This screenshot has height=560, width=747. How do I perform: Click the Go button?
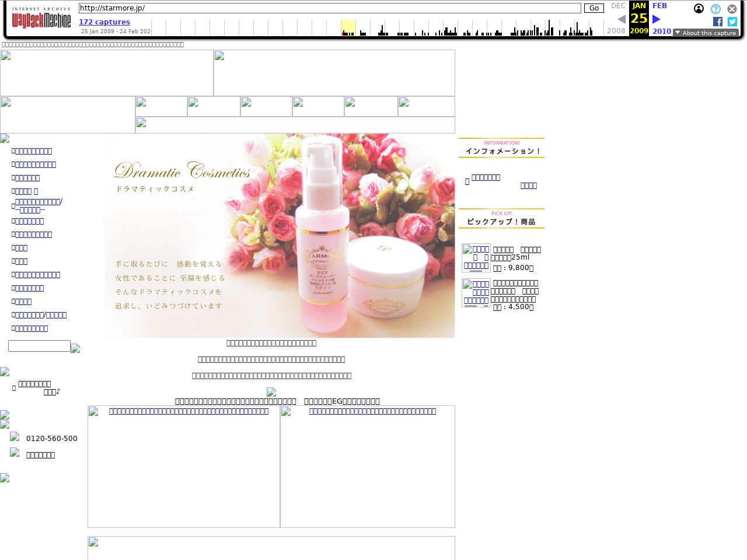594,8
